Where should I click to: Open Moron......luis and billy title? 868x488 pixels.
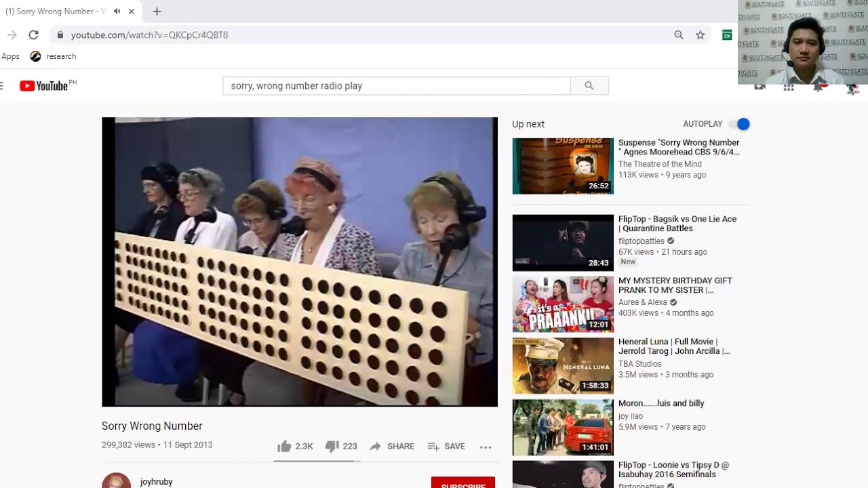pyautogui.click(x=661, y=403)
